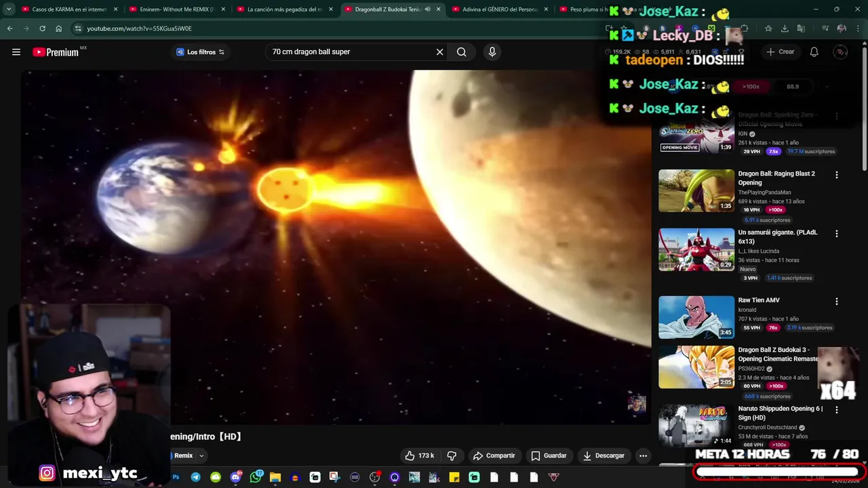Open the Crear create menu
This screenshot has height=488, width=868.
780,52
